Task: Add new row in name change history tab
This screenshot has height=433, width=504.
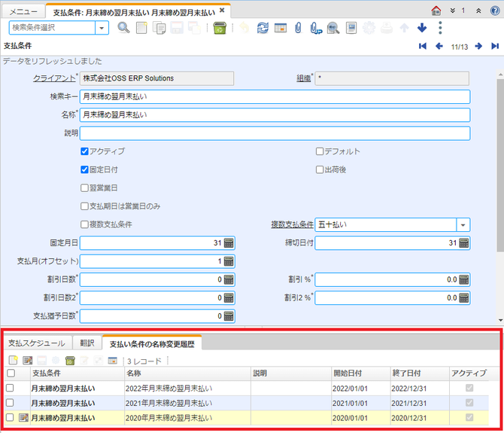Action: coord(14,361)
